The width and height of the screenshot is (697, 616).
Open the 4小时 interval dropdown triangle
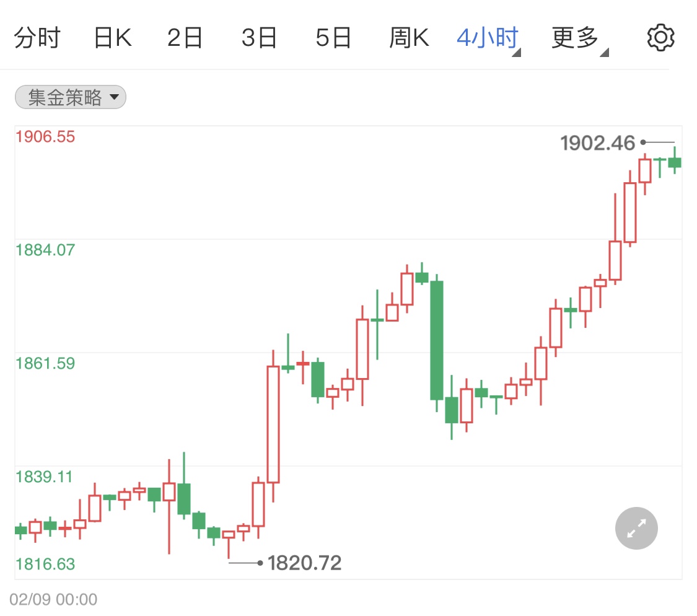515,53
